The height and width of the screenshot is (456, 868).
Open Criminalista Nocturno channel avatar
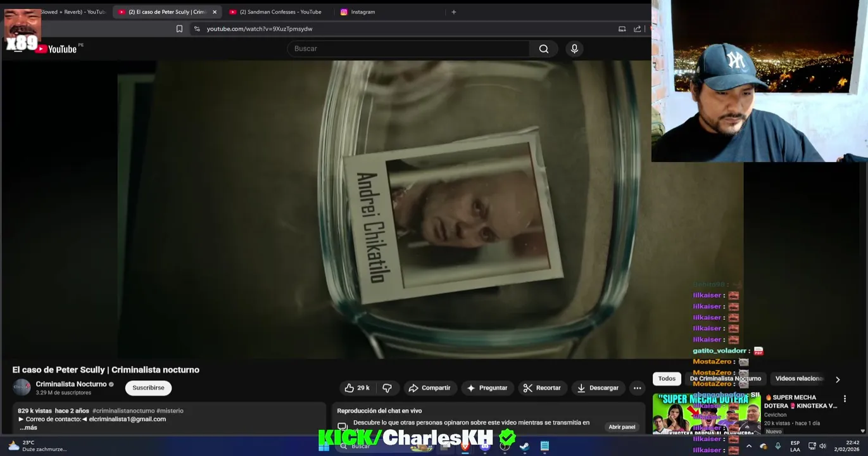[22, 387]
